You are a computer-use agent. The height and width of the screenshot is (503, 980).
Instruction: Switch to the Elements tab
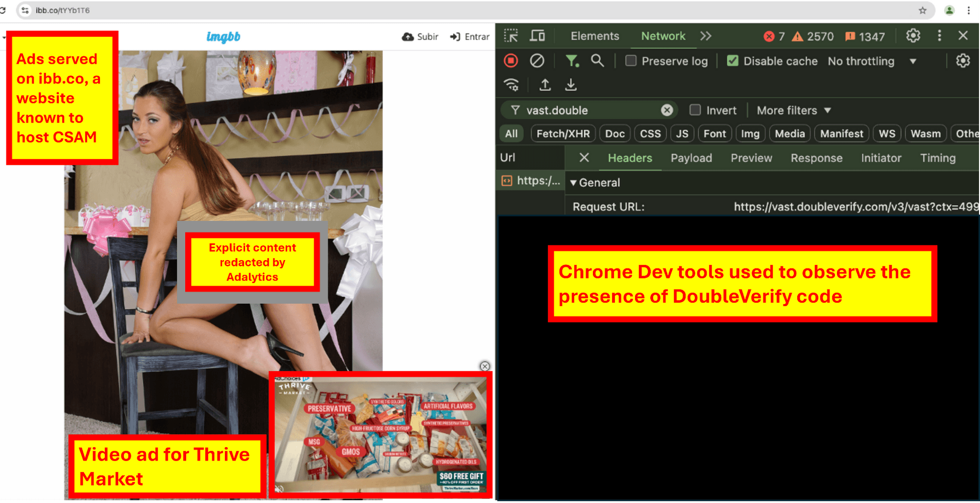(595, 36)
